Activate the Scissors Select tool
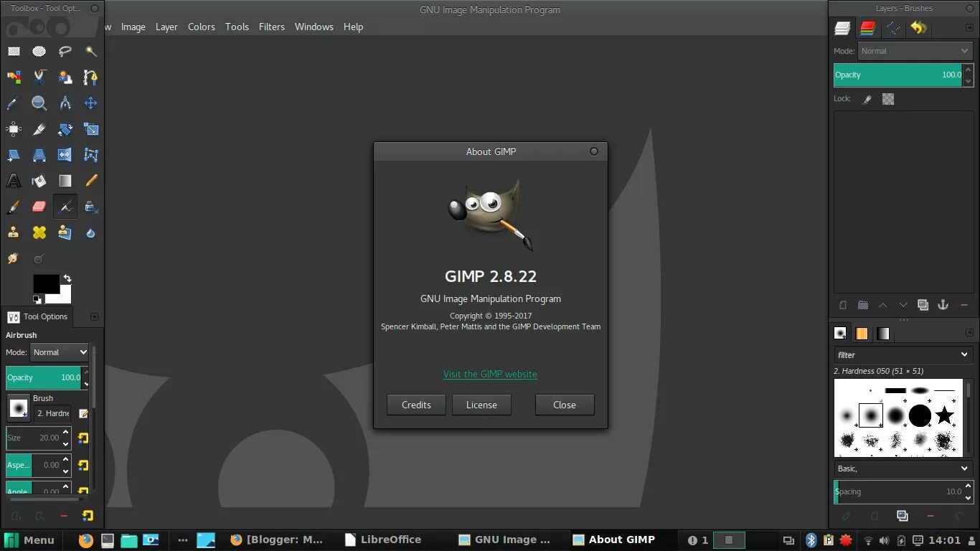 (39, 77)
